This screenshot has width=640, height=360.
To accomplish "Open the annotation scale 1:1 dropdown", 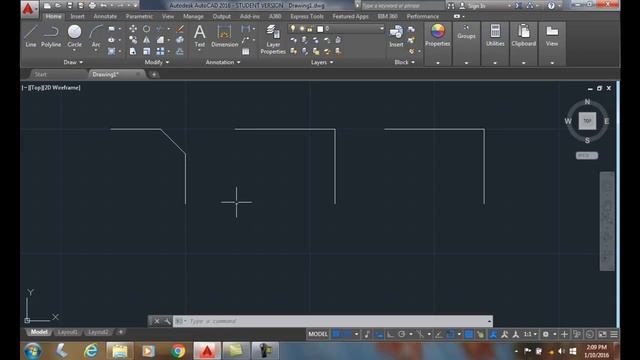I will point(530,334).
